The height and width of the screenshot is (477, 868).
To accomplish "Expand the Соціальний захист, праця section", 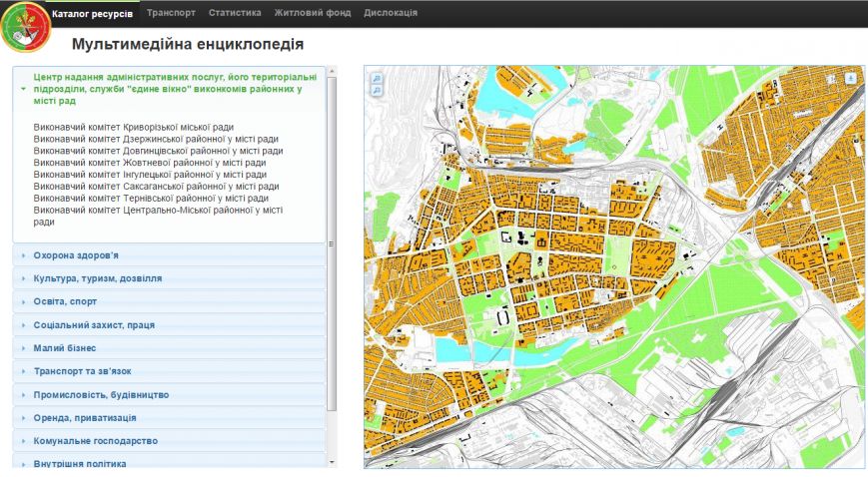I will 170,325.
